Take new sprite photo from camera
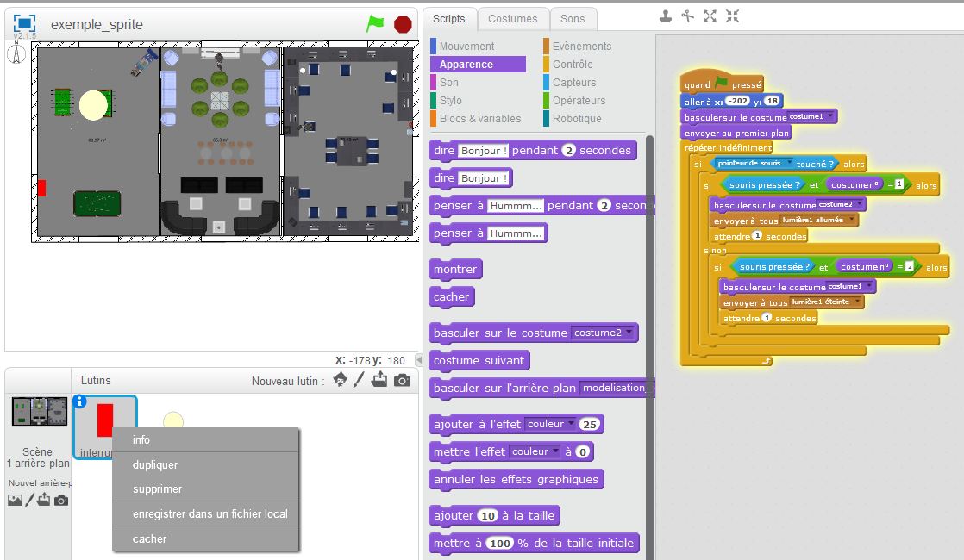Viewport: 964px width, 560px height. click(402, 380)
